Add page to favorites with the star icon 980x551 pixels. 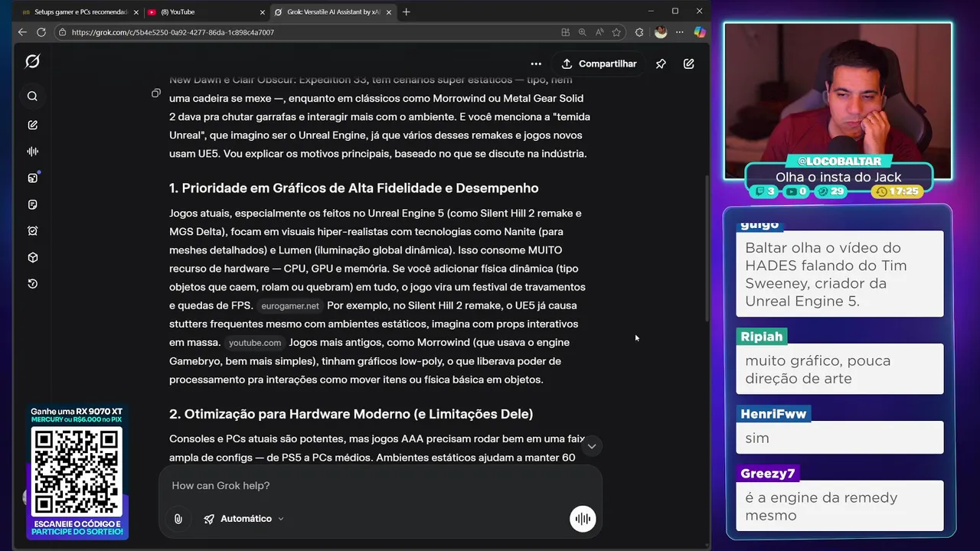point(616,32)
